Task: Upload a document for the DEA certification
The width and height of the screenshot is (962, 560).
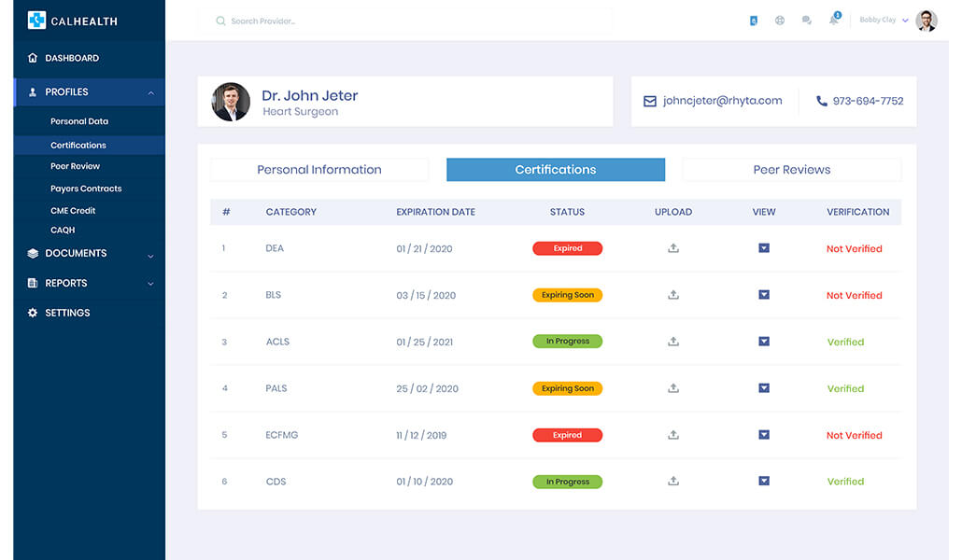Action: pos(673,248)
